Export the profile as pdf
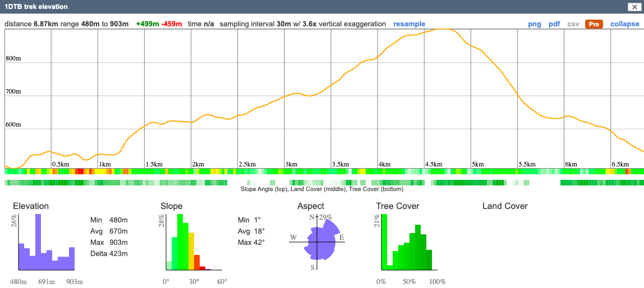Image resolution: width=644 pixels, height=288 pixels. pyautogui.click(x=554, y=24)
